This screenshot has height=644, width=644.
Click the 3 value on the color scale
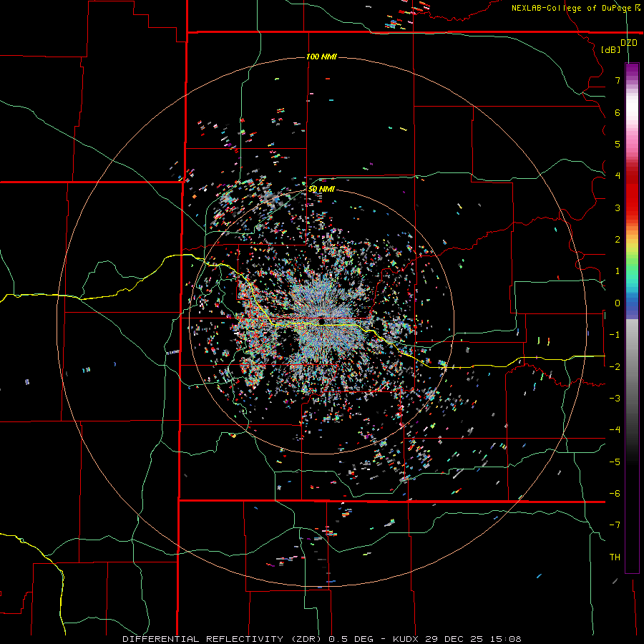coord(618,208)
